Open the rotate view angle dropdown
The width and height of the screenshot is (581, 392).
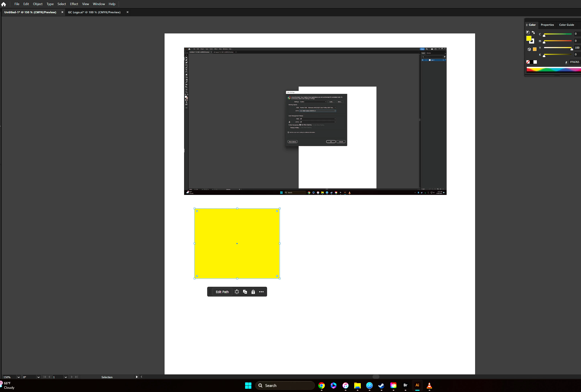[38, 377]
